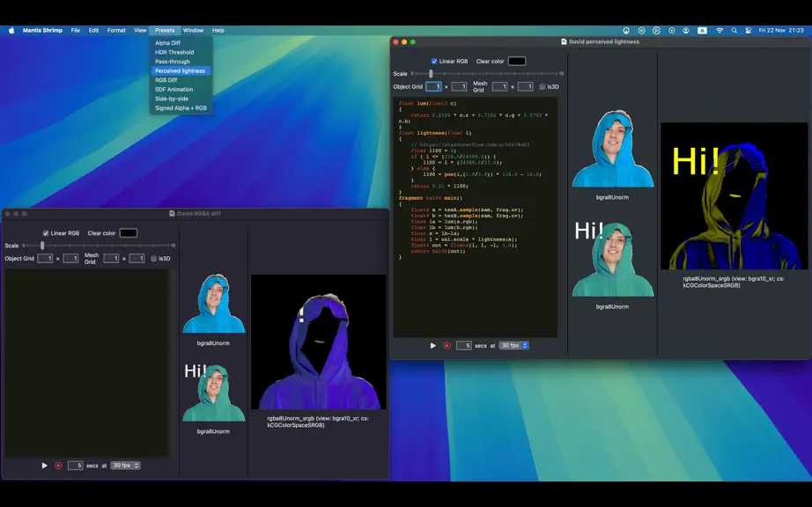Open Clear color swatch in perceived lightness window
The height and width of the screenshot is (507, 812).
coord(517,61)
